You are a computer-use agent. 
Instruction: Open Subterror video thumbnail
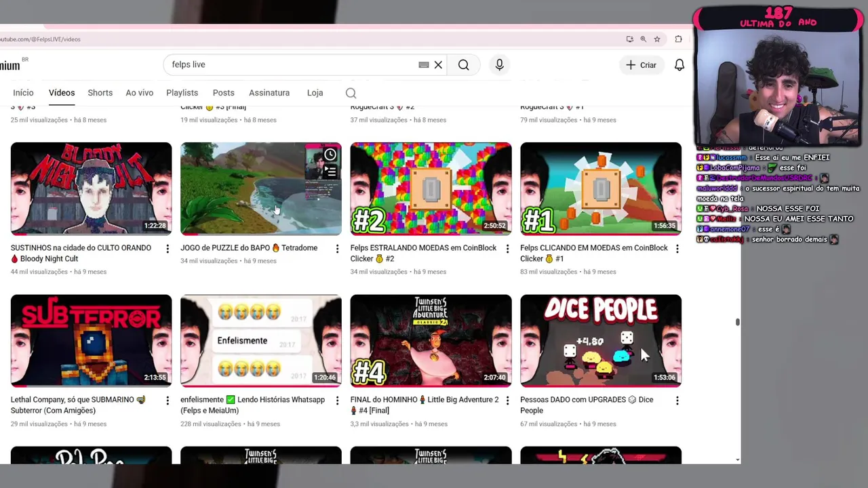pos(91,340)
